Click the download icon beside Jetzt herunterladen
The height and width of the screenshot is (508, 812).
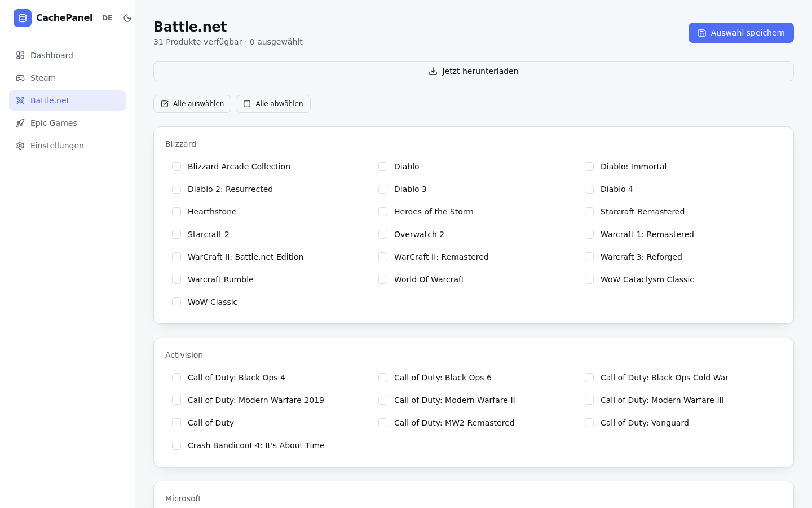tap(433, 71)
